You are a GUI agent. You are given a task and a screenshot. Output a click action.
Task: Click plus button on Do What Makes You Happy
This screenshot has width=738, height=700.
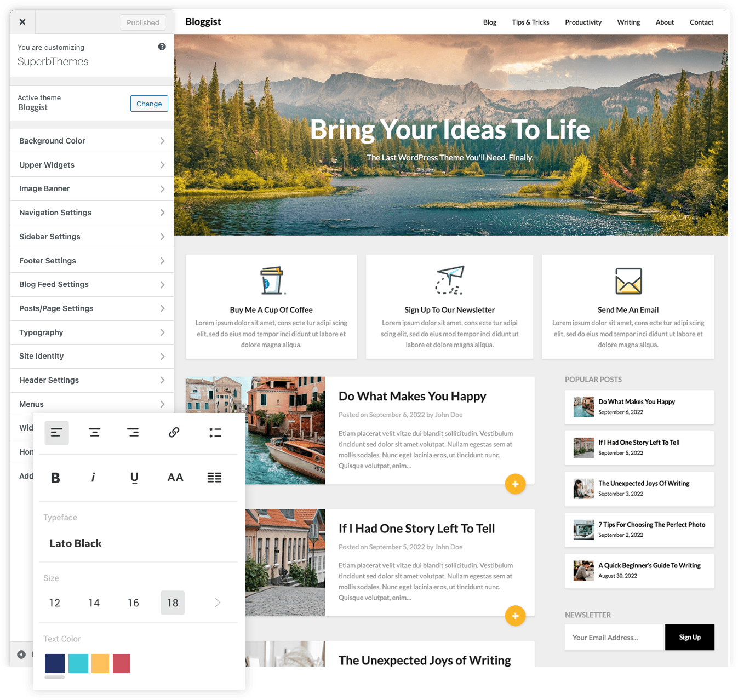515,484
